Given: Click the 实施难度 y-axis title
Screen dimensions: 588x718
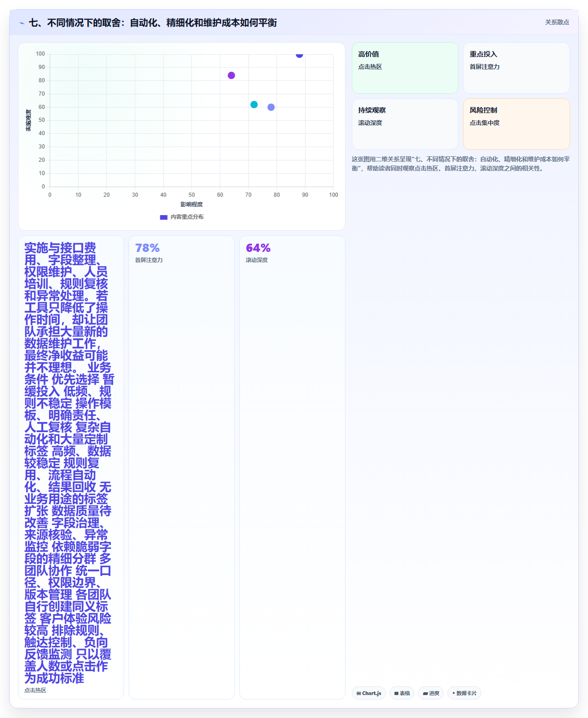Looking at the screenshot, I should (28, 120).
